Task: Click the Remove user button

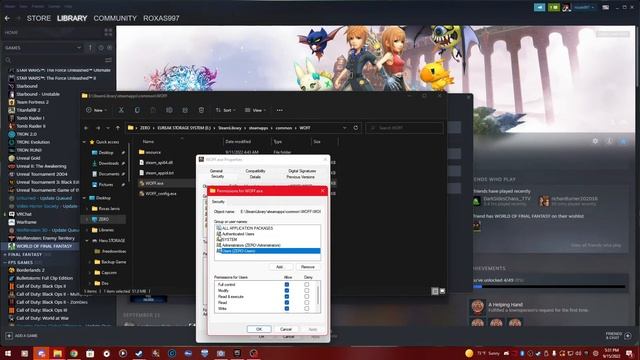Action: (308, 267)
